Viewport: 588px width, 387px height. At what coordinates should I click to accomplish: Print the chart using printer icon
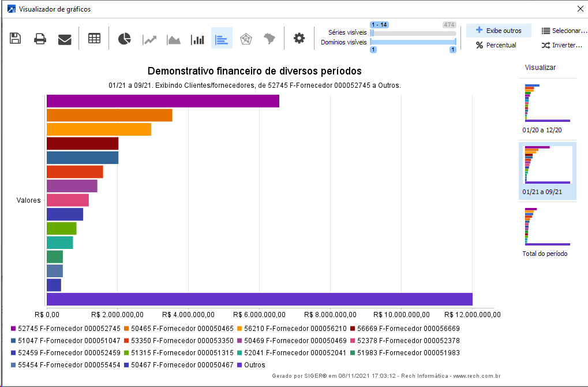[40, 39]
